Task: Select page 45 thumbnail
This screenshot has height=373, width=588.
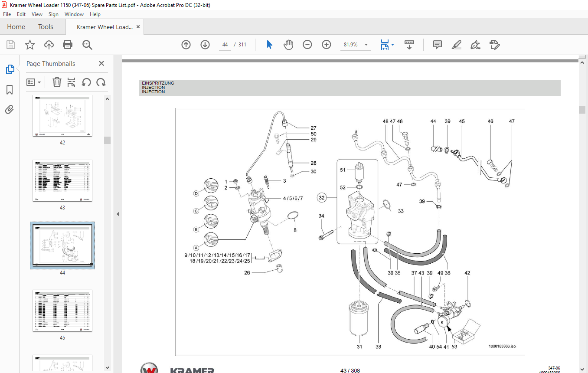Action: point(62,311)
